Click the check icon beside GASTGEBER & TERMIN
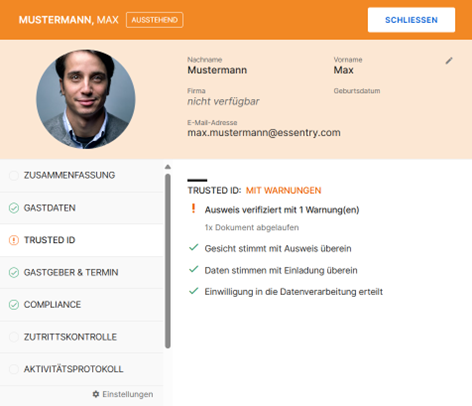Screen dimensions: 472x406 [14, 272]
